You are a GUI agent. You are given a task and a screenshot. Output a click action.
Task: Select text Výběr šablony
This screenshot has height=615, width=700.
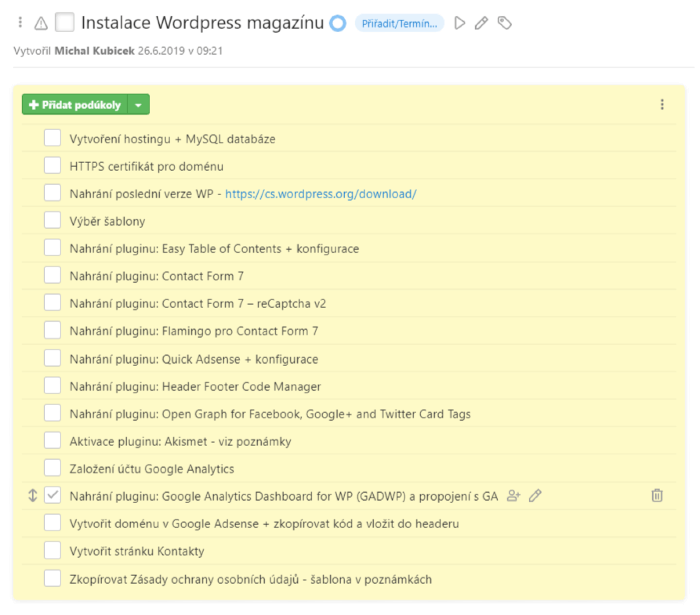[107, 221]
